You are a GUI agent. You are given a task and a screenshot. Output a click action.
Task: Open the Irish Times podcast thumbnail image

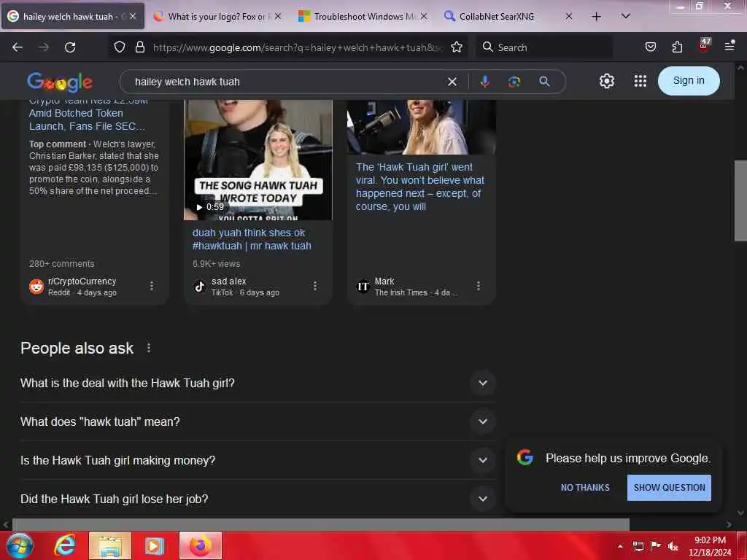coord(421,127)
